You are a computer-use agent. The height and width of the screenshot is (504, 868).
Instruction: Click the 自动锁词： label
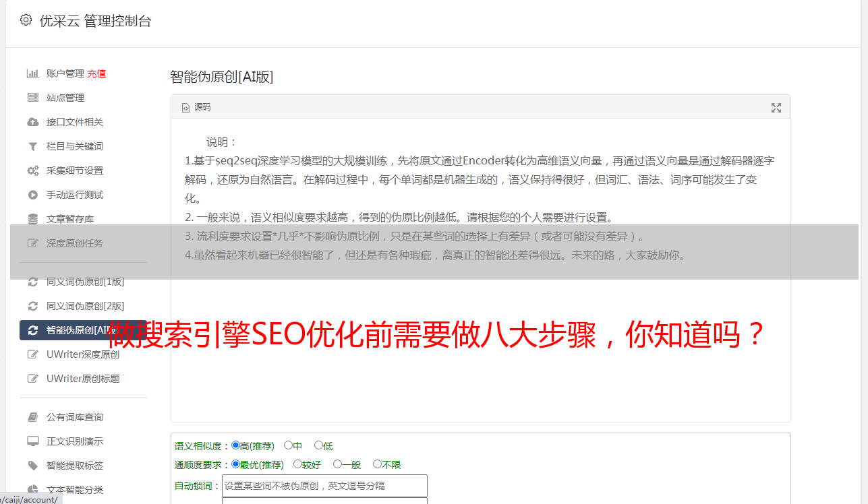198,486
